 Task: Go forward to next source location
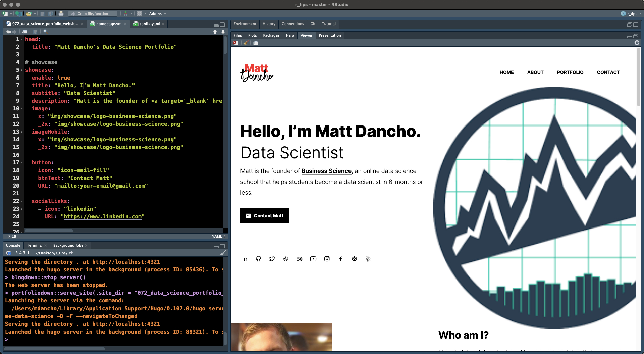14,32
